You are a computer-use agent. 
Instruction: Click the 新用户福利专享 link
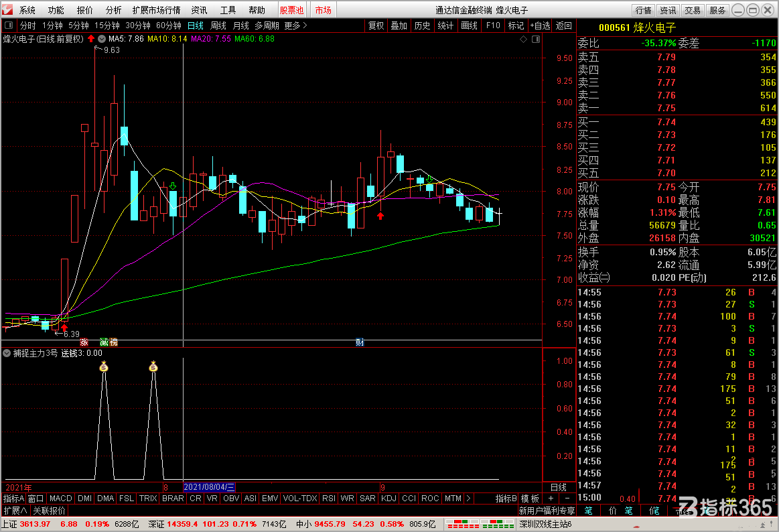(547, 511)
